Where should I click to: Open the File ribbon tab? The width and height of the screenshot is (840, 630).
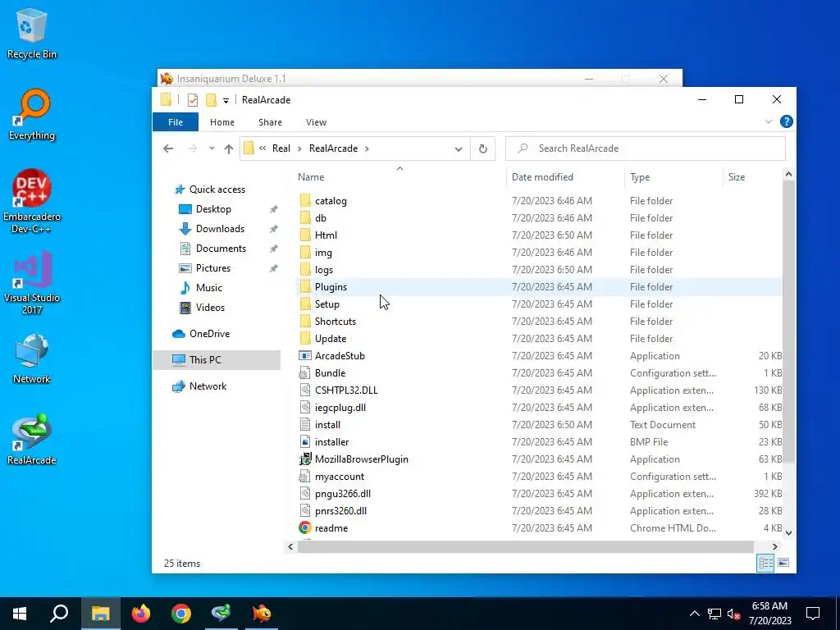[176, 122]
